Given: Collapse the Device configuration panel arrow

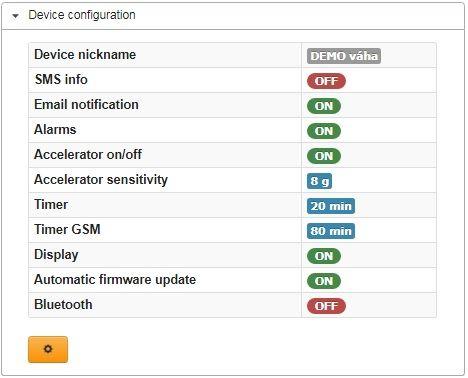Looking at the screenshot, I should (15, 16).
